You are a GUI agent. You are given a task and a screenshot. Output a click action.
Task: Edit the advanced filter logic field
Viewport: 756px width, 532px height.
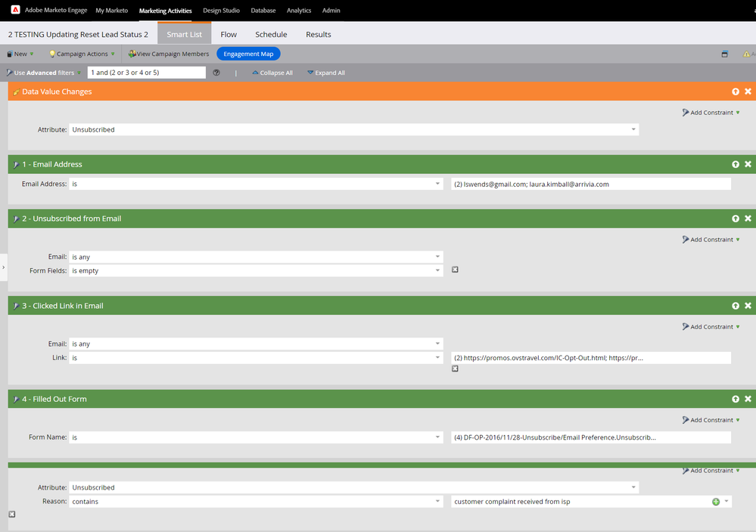click(x=147, y=73)
